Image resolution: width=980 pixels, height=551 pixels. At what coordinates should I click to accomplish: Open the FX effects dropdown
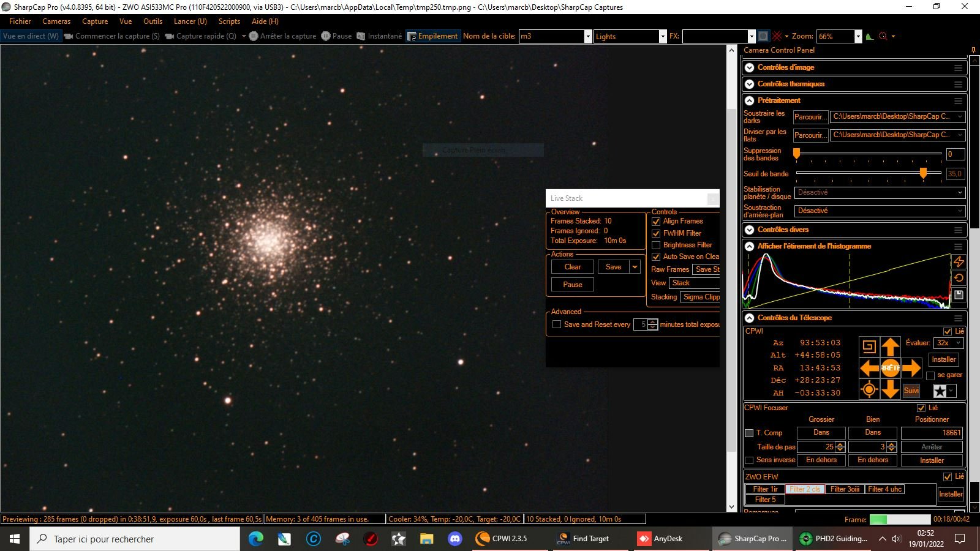751,36
